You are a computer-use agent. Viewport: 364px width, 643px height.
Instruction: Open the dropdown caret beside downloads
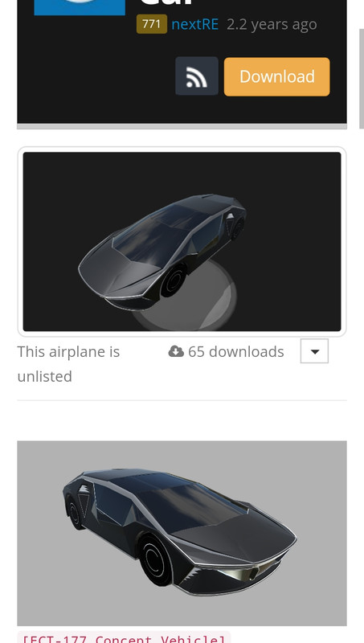(x=314, y=351)
